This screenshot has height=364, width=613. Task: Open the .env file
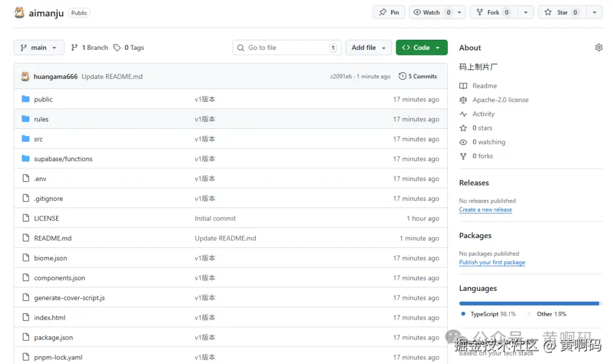pyautogui.click(x=40, y=179)
